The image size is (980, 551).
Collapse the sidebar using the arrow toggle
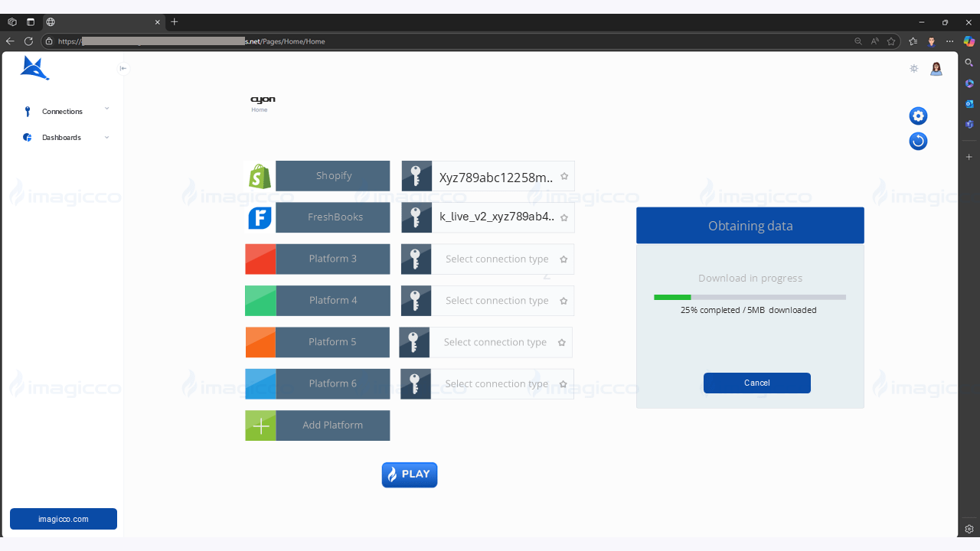point(123,69)
